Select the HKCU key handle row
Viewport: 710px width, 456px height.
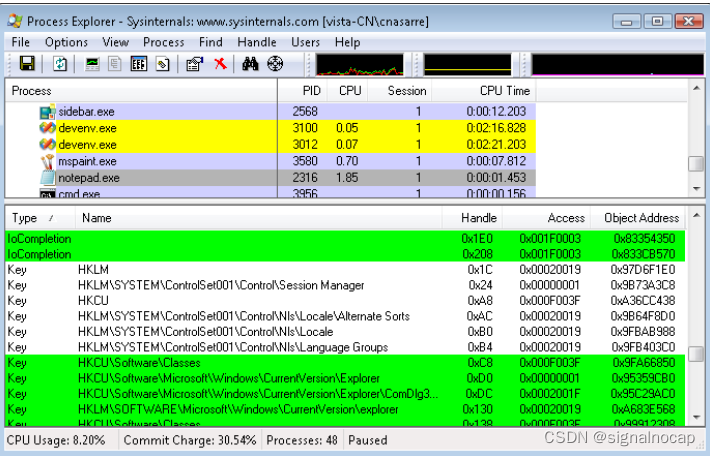345,301
